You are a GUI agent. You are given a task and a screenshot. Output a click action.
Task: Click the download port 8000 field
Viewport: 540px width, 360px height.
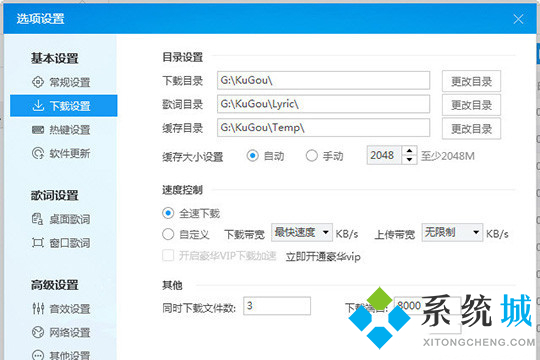(x=427, y=306)
